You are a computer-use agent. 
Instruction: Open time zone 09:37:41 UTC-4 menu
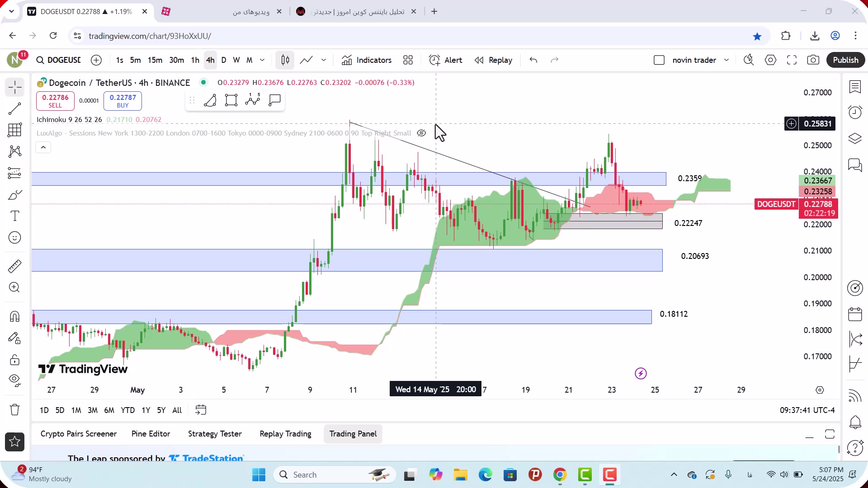pyautogui.click(x=807, y=410)
